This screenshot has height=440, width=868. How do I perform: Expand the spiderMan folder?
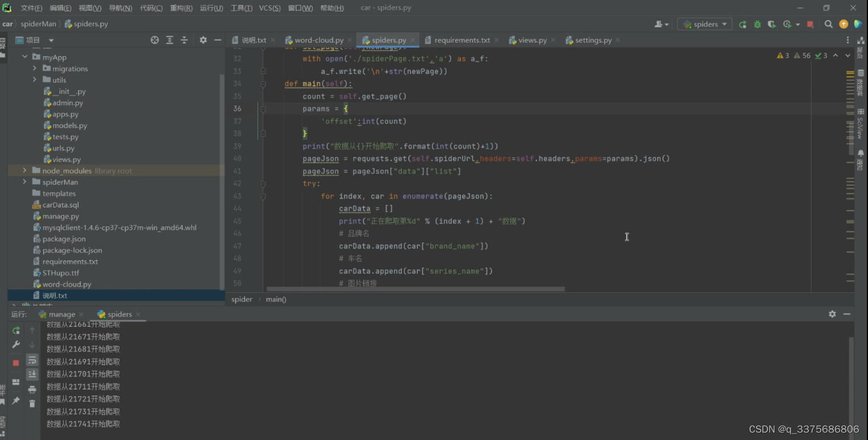[x=24, y=182]
